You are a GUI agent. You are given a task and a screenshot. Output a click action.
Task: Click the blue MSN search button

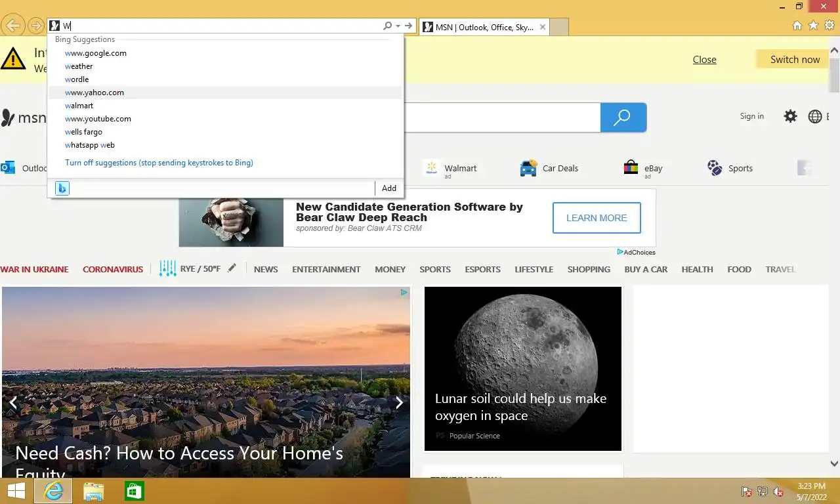tap(623, 117)
